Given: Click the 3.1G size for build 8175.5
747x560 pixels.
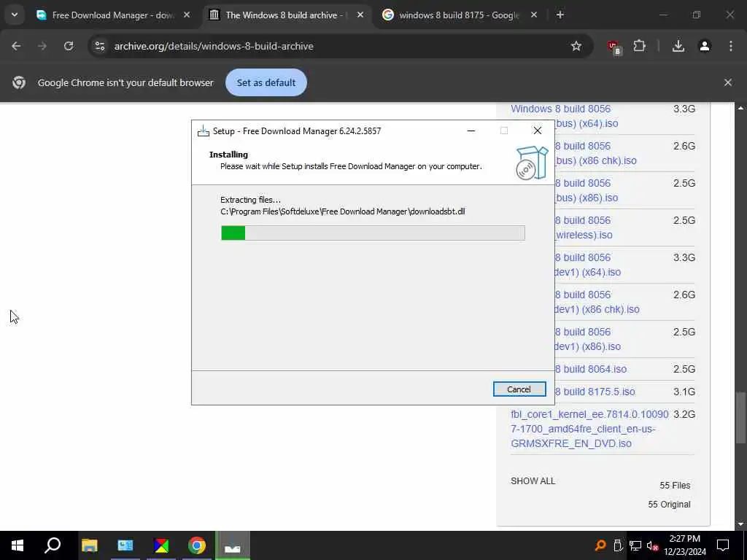Looking at the screenshot, I should pos(684,392).
